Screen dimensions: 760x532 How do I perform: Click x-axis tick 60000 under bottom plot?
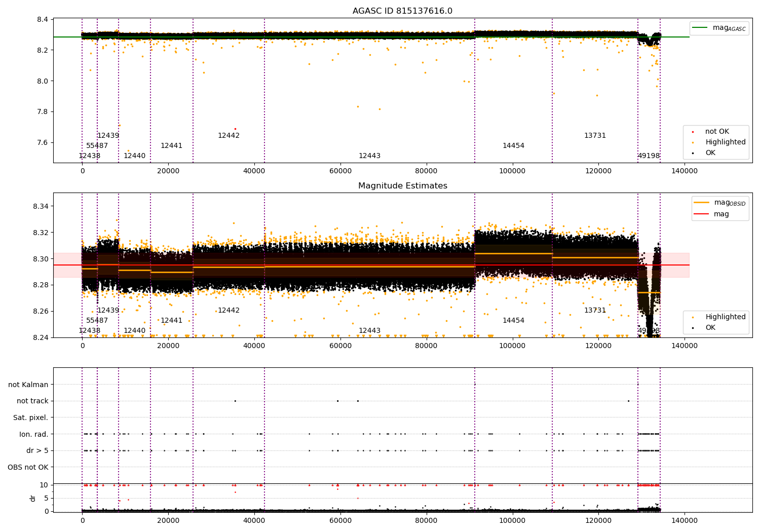point(340,521)
